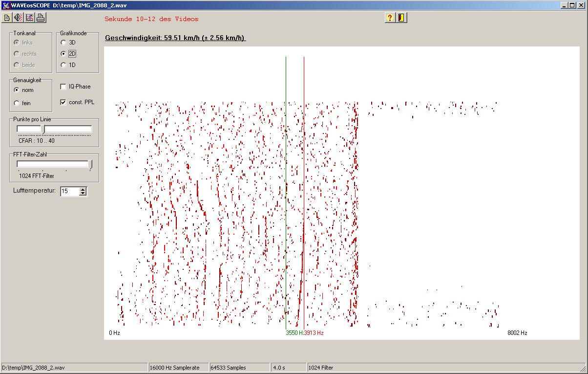Toggle the const. PPL checkbox
The height and width of the screenshot is (374, 588).
point(77,102)
